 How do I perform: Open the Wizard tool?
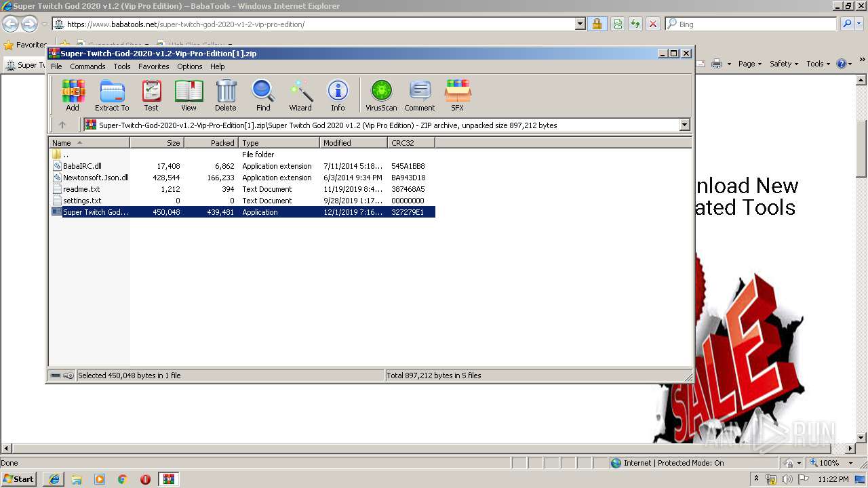coord(300,95)
